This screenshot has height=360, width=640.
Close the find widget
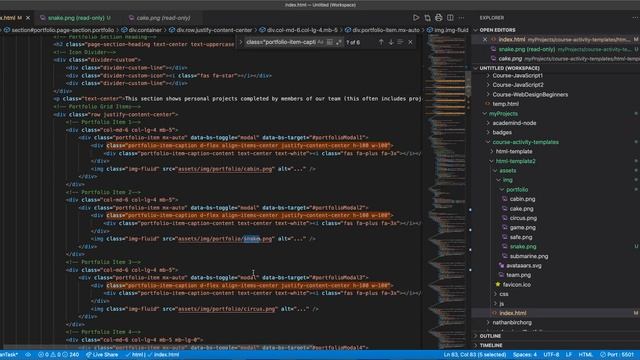coord(410,42)
